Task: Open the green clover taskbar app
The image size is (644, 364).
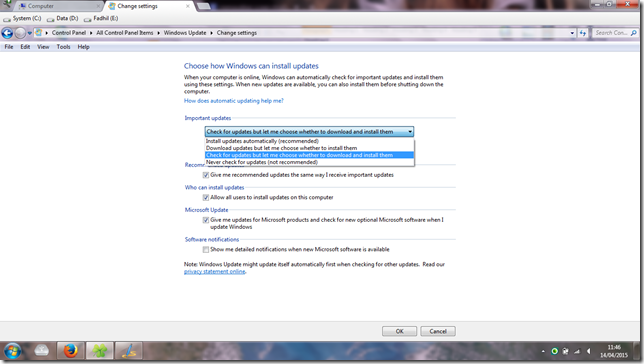Action: [x=99, y=351]
